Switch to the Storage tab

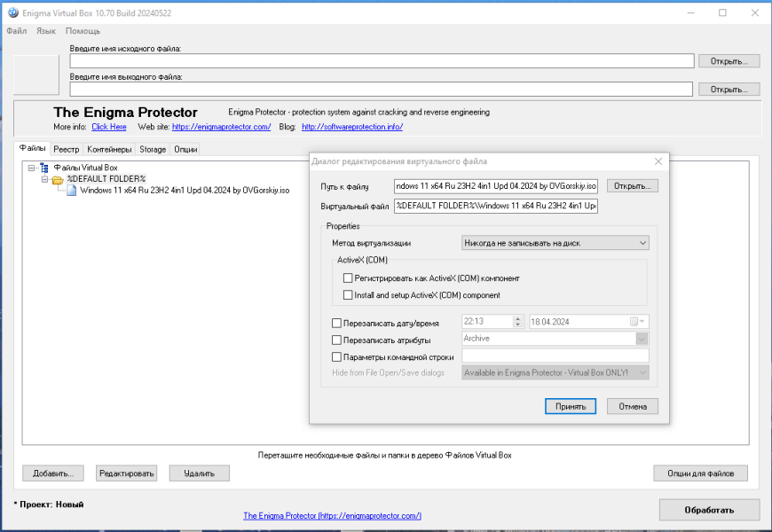pyautogui.click(x=153, y=149)
